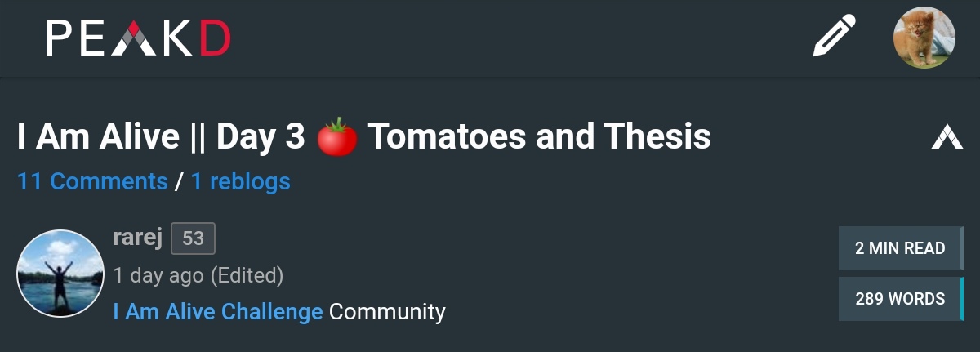Click the word Community after challenge link
The height and width of the screenshot is (352, 980).
pos(387,311)
